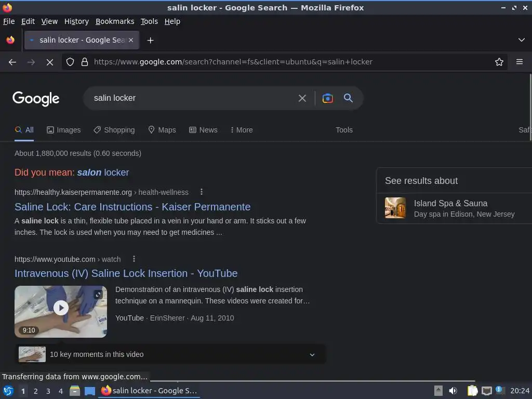Switch to workspace 3 in the taskbar
Image resolution: width=532 pixels, height=399 pixels.
coord(48,391)
